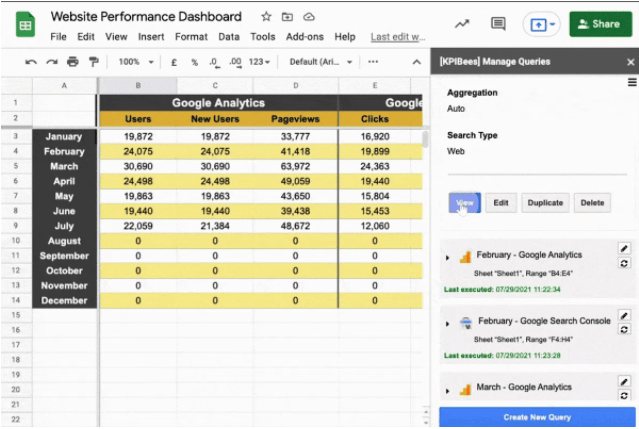The width and height of the screenshot is (639, 429).
Task: Refresh the February - Google Search Console query
Action: (x=625, y=329)
